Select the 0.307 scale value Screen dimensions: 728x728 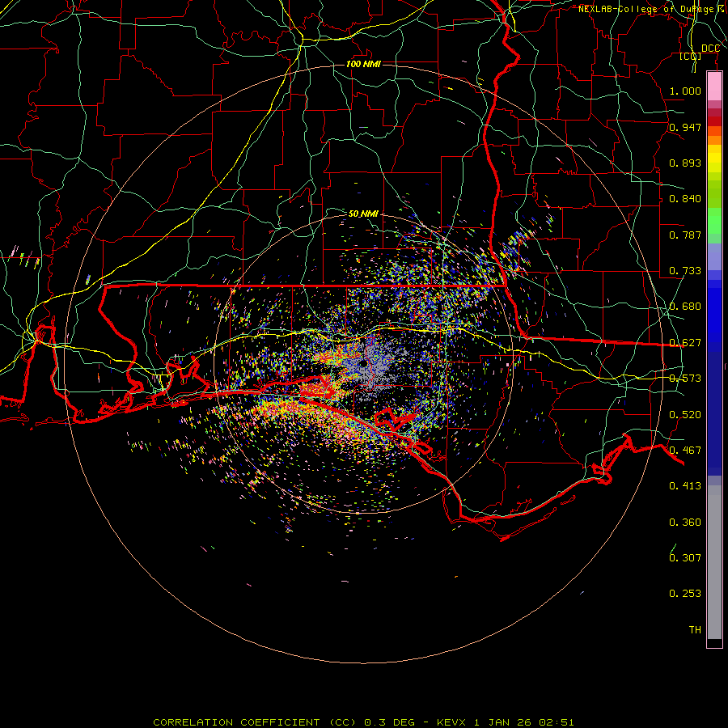(x=685, y=557)
